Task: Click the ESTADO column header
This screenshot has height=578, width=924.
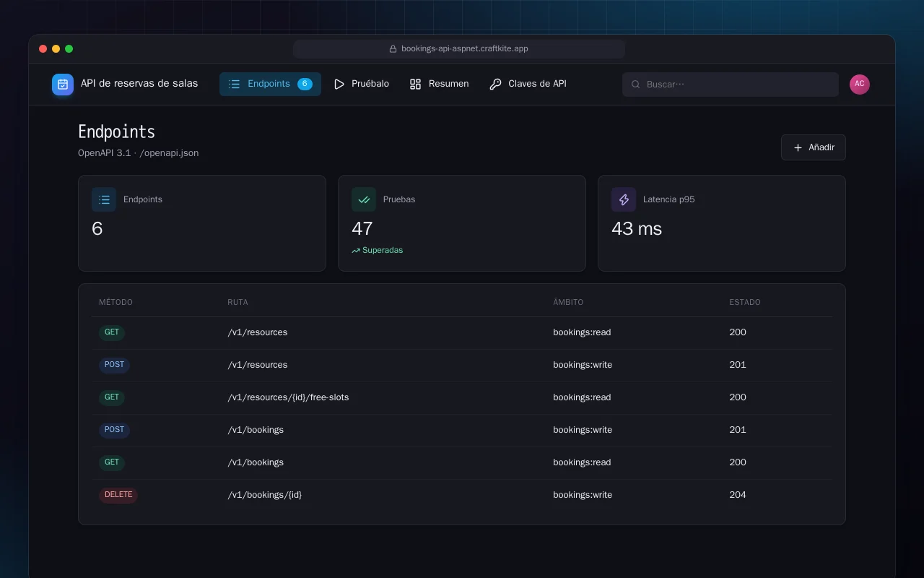Action: click(x=745, y=302)
